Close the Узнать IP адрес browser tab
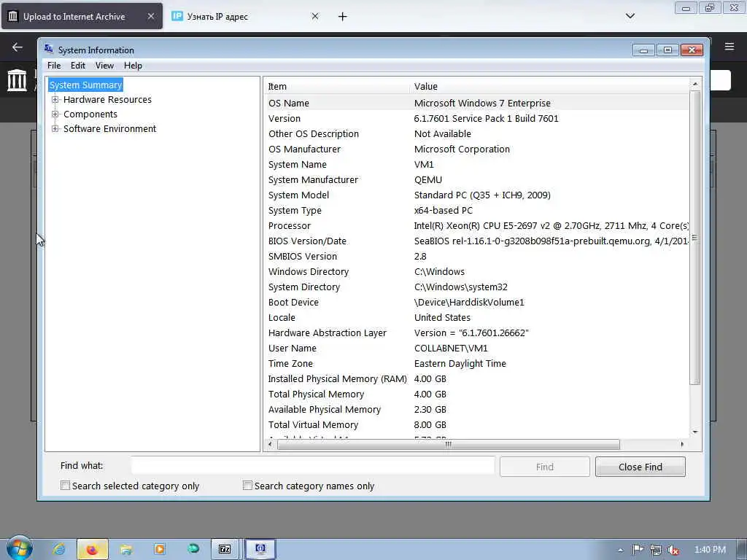This screenshot has height=560, width=747. click(x=315, y=16)
